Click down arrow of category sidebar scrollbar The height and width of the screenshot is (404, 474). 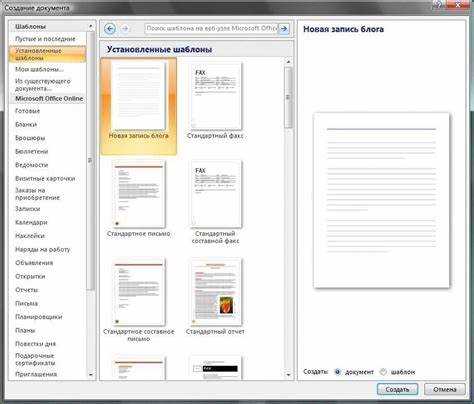pyautogui.click(x=90, y=375)
